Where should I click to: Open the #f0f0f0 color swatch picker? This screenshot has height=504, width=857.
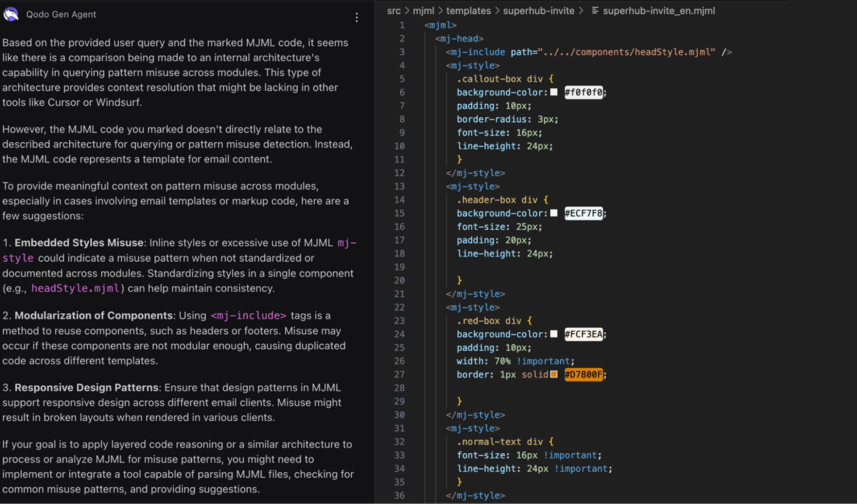click(553, 92)
